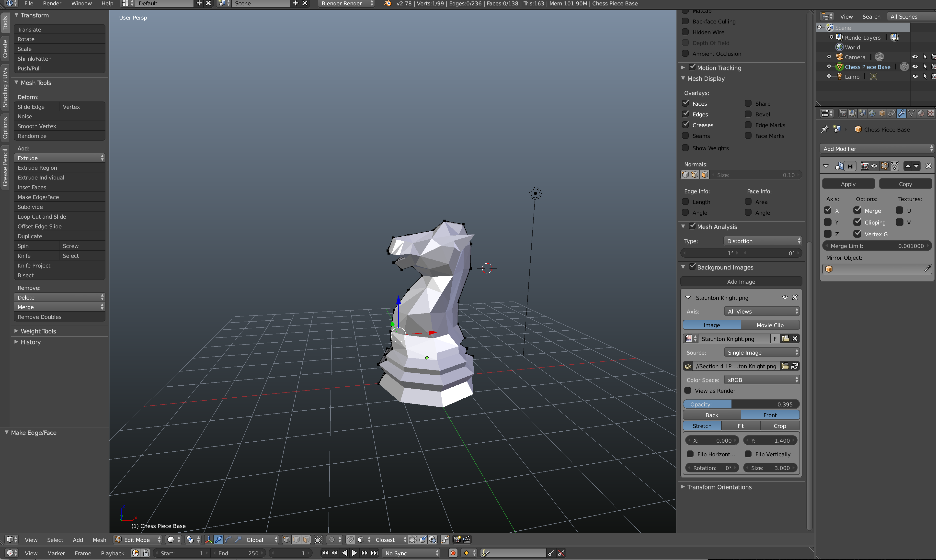This screenshot has width=936, height=560.
Task: Select the Translate manipulator arrow
Action: (x=218, y=540)
